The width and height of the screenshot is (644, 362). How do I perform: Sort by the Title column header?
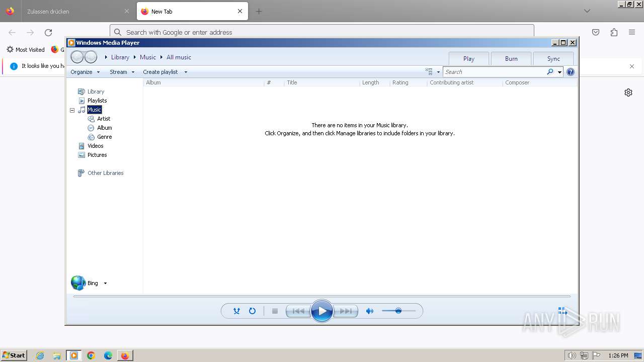[x=322, y=82]
